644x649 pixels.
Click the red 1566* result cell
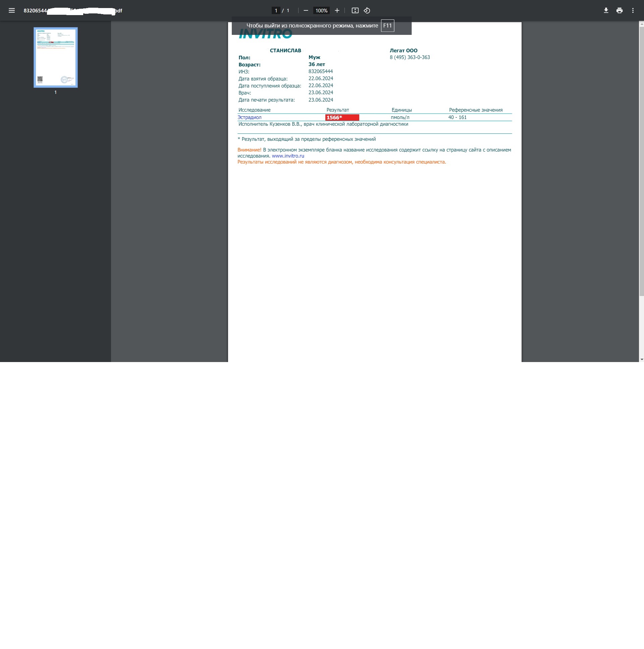[x=342, y=117]
